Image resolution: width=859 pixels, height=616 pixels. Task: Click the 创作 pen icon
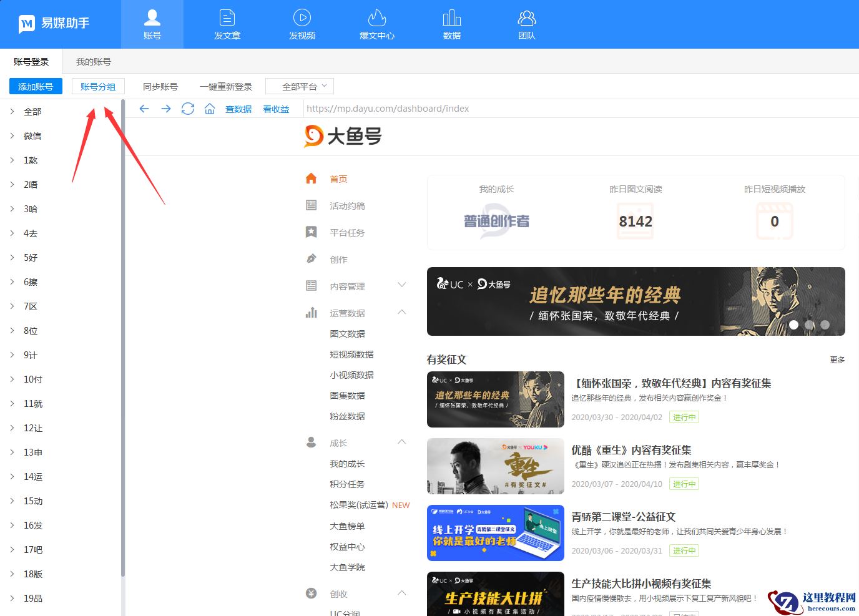point(312,259)
